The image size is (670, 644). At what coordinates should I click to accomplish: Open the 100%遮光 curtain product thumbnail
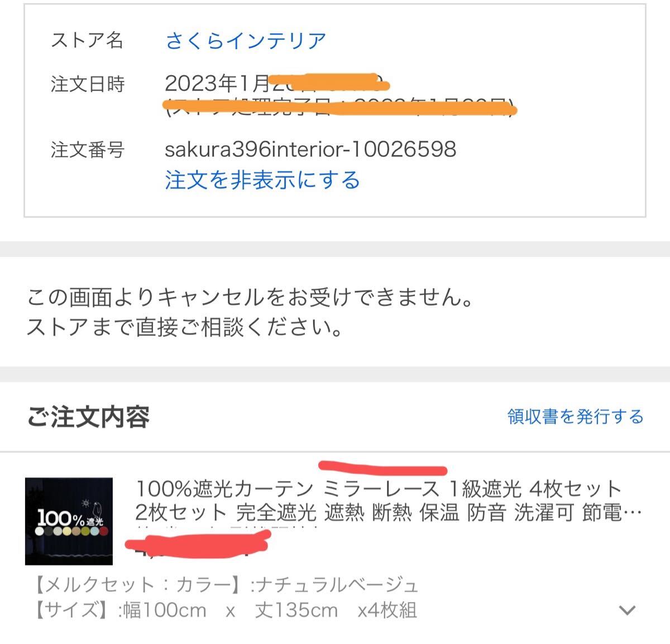click(x=69, y=521)
